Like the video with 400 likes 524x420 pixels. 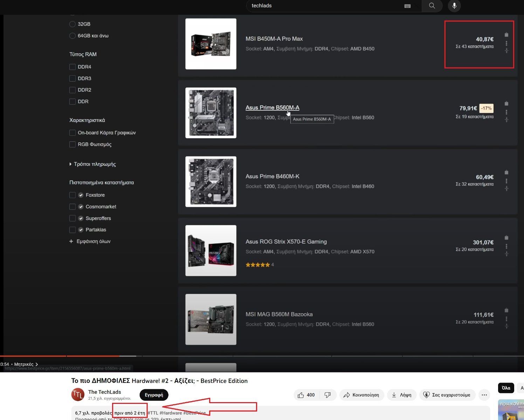(x=306, y=395)
